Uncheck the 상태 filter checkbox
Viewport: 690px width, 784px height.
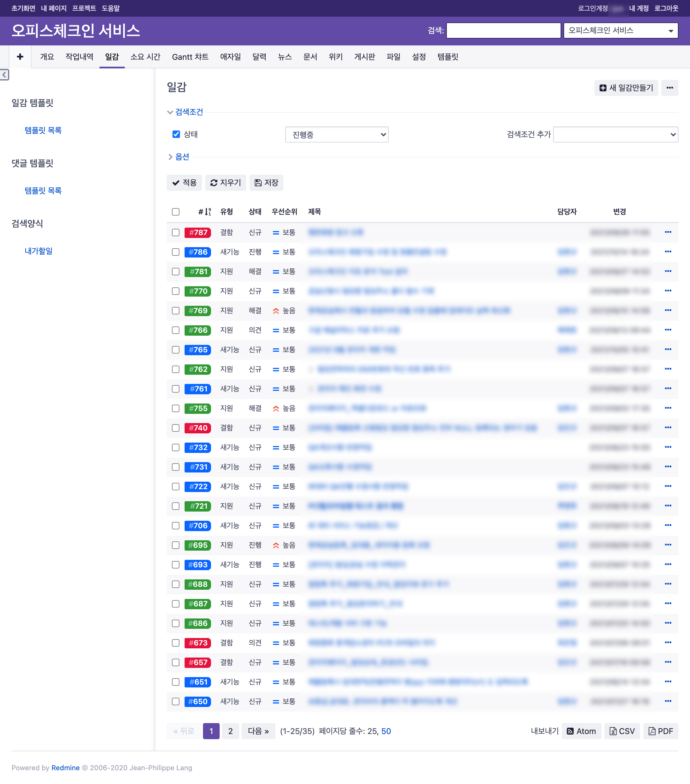click(x=176, y=134)
